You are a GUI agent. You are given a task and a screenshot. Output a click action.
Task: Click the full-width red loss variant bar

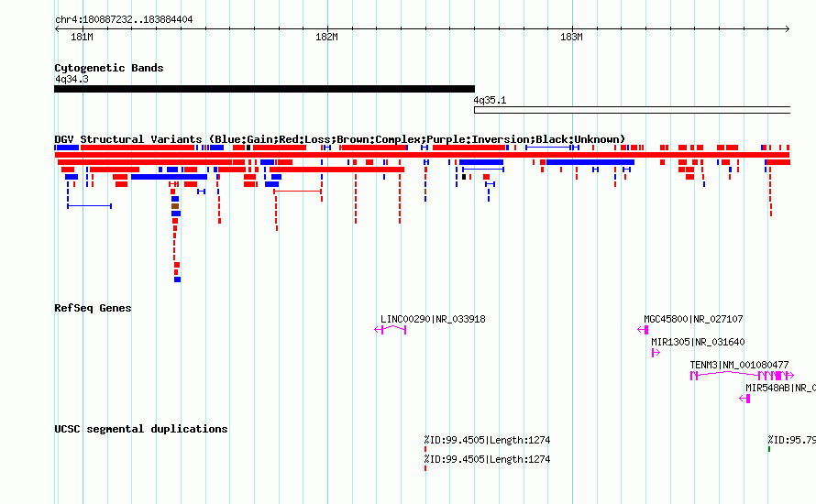tap(422, 155)
